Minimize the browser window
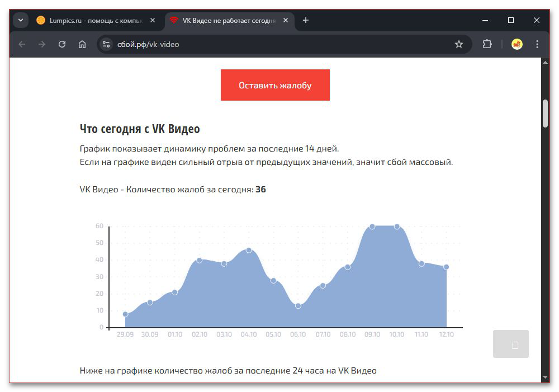 [485, 20]
